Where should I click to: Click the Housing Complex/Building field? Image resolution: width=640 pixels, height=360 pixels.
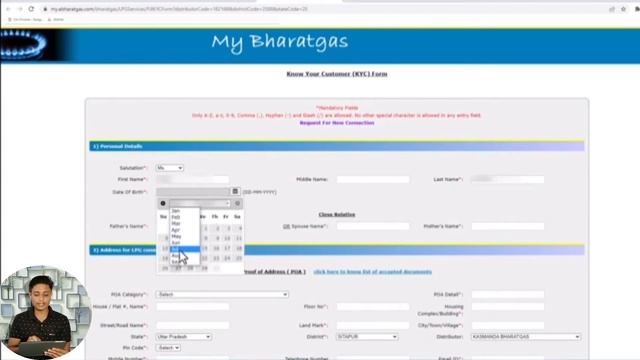coord(508,307)
